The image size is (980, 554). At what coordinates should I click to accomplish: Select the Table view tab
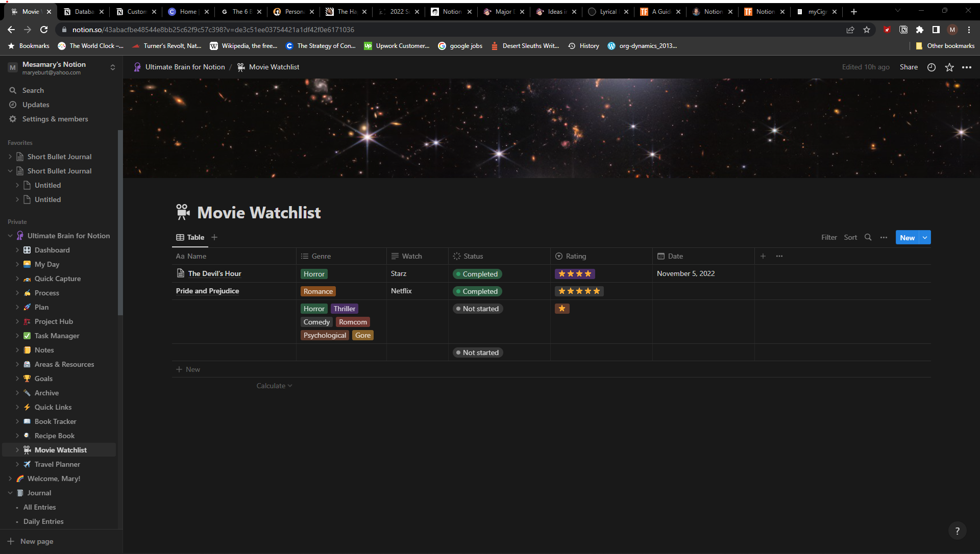click(x=190, y=237)
